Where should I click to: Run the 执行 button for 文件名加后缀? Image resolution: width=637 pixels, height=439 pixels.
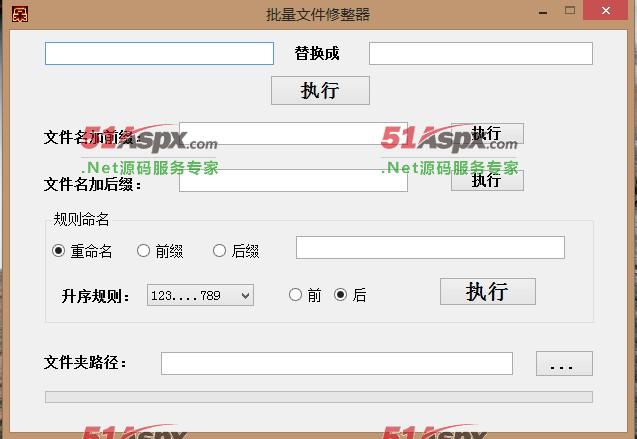[487, 180]
